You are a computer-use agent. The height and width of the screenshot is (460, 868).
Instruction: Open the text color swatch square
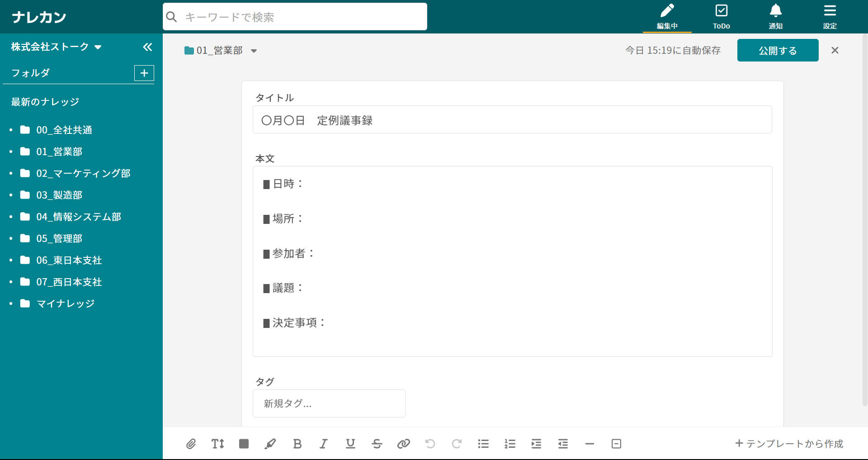point(244,444)
